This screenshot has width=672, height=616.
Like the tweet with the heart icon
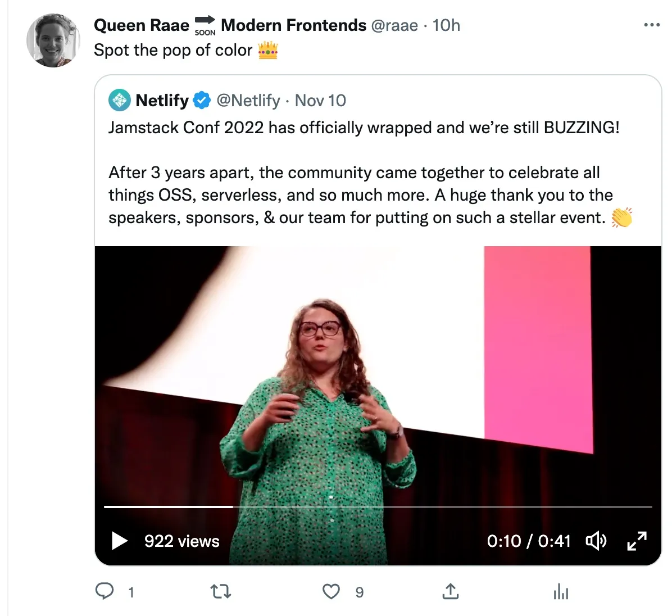click(x=331, y=591)
